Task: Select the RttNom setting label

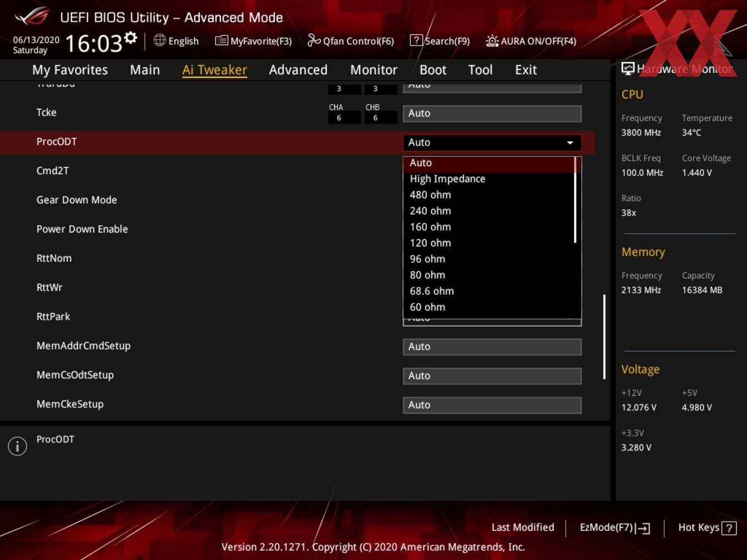Action: (x=54, y=258)
